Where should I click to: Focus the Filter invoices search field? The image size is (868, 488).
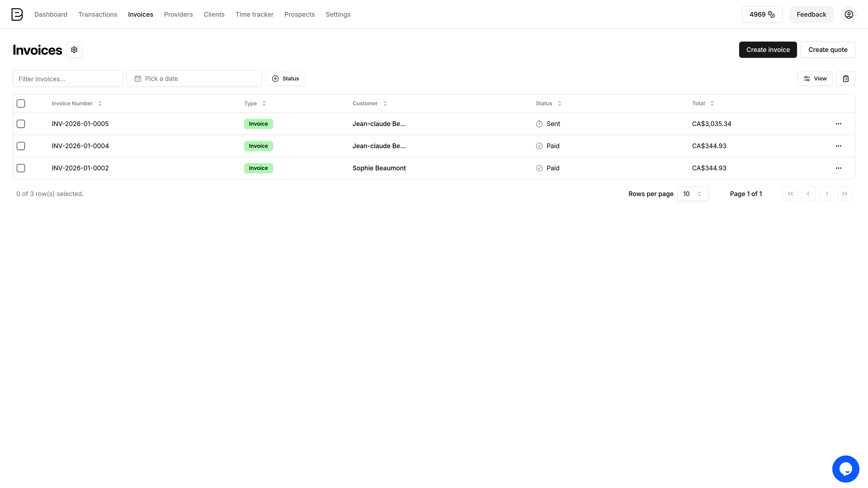[68, 79]
